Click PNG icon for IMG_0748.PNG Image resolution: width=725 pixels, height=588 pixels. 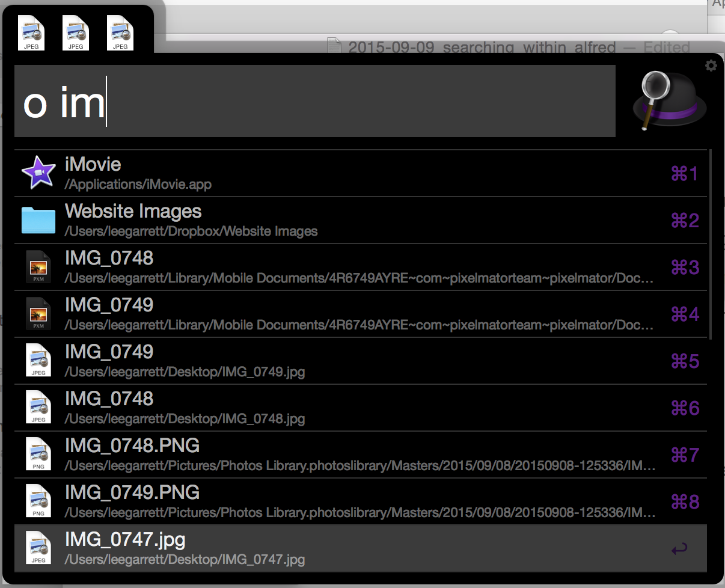click(38, 455)
